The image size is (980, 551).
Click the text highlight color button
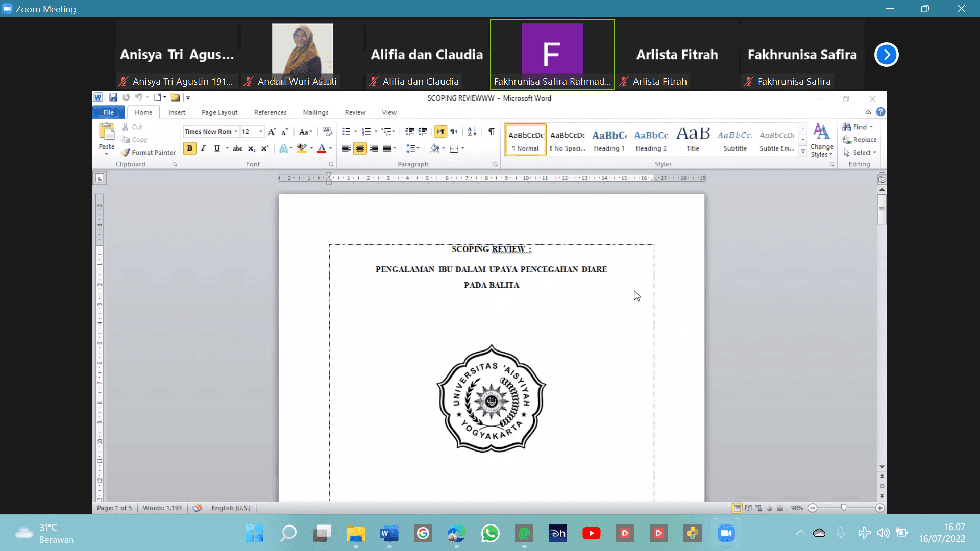[x=302, y=148]
